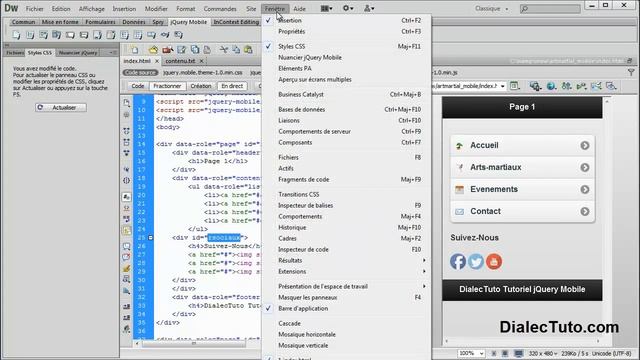Choose Aperçu sur écrans multiples
Screen dimensions: 640x360
346,80
